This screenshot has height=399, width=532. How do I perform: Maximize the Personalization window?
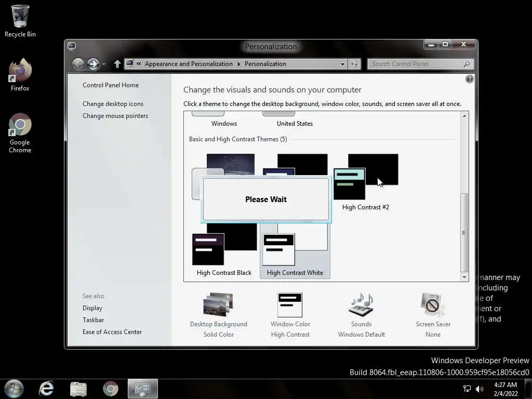[x=445, y=45]
